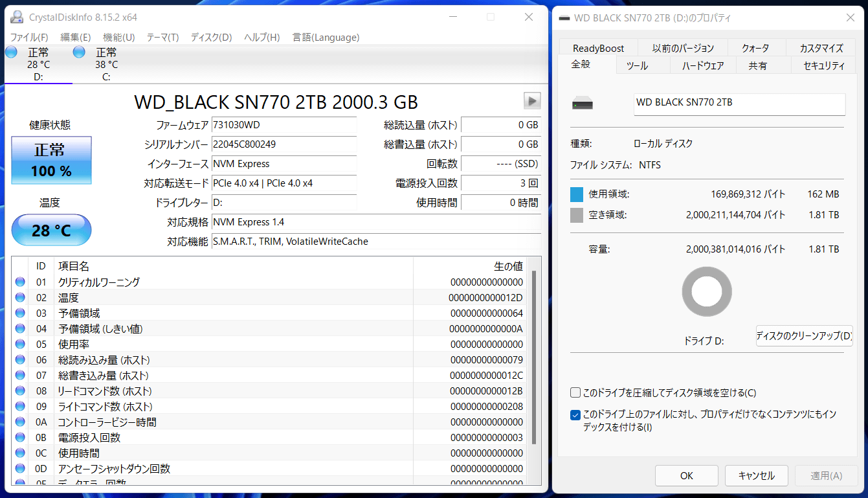868x498 pixels.
Task: Click the SMART attribute list scrollbar
Action: coord(534,357)
